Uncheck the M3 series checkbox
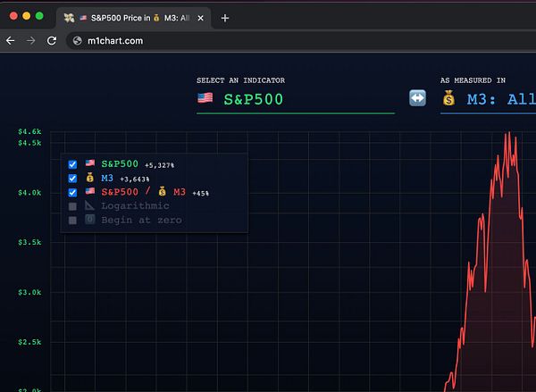The height and width of the screenshot is (392, 536). (72, 179)
